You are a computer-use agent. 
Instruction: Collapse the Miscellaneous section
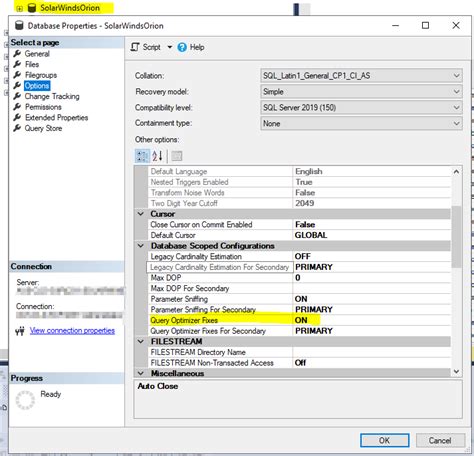[141, 373]
